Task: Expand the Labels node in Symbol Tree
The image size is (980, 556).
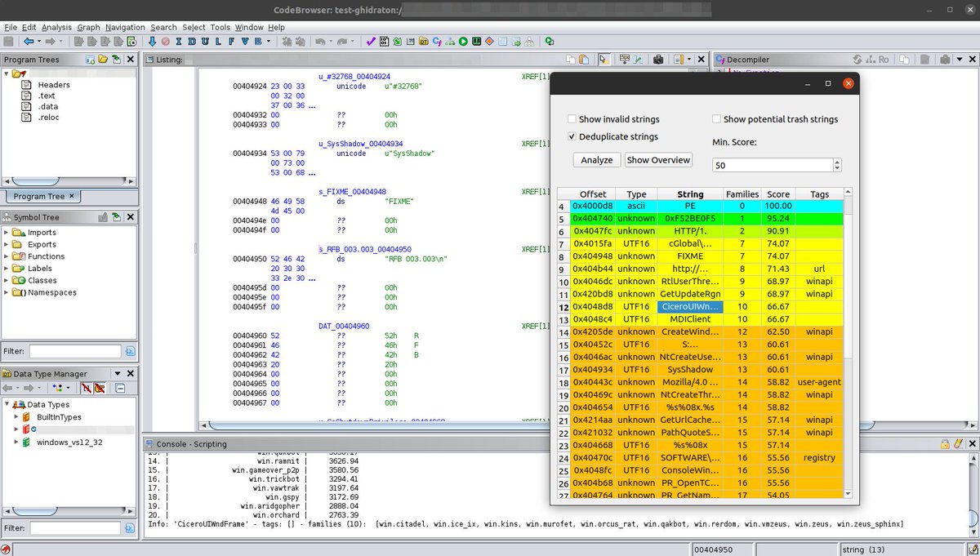Action: click(x=7, y=268)
